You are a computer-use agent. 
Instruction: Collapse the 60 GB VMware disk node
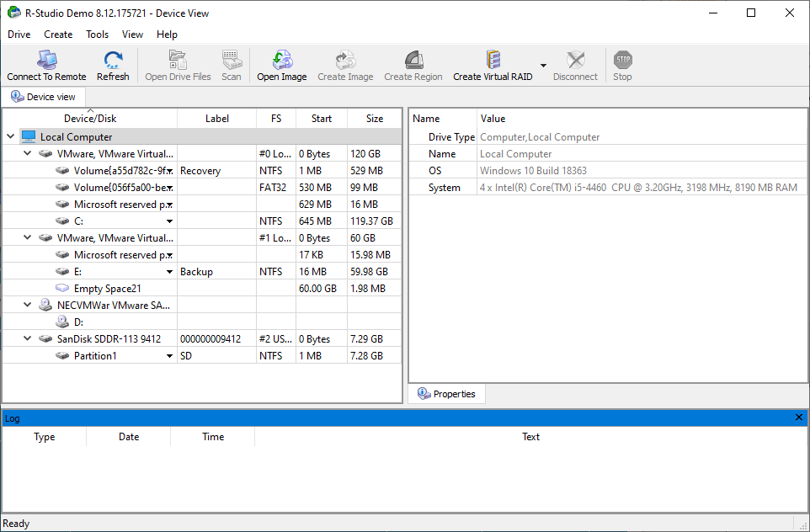(x=28, y=237)
